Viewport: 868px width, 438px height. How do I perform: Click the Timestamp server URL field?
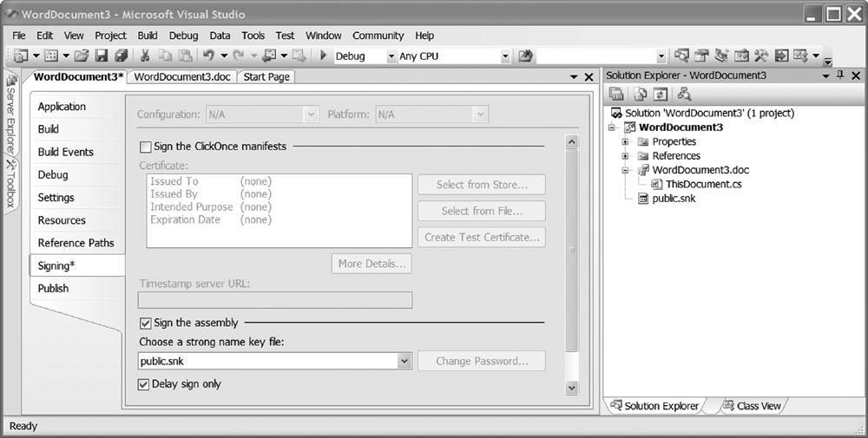275,300
